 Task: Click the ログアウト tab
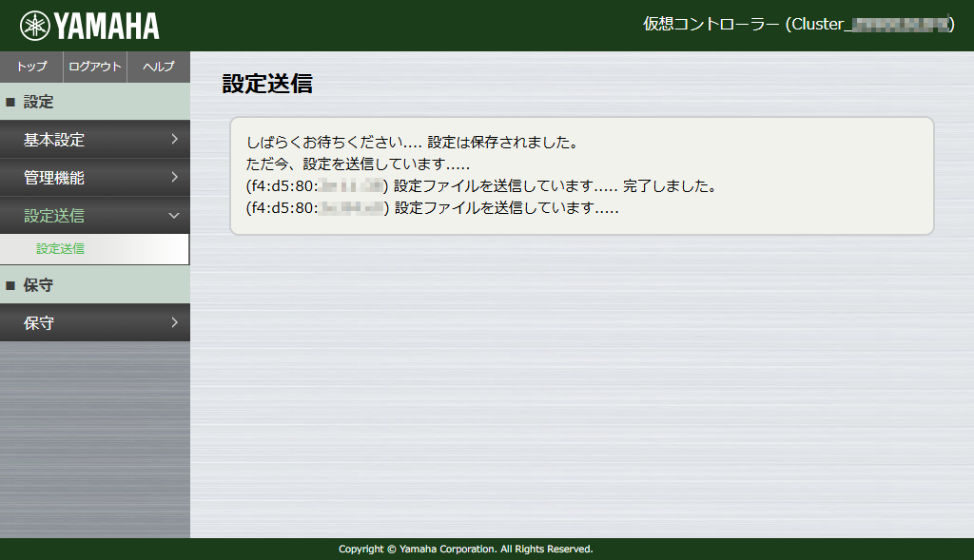95,67
